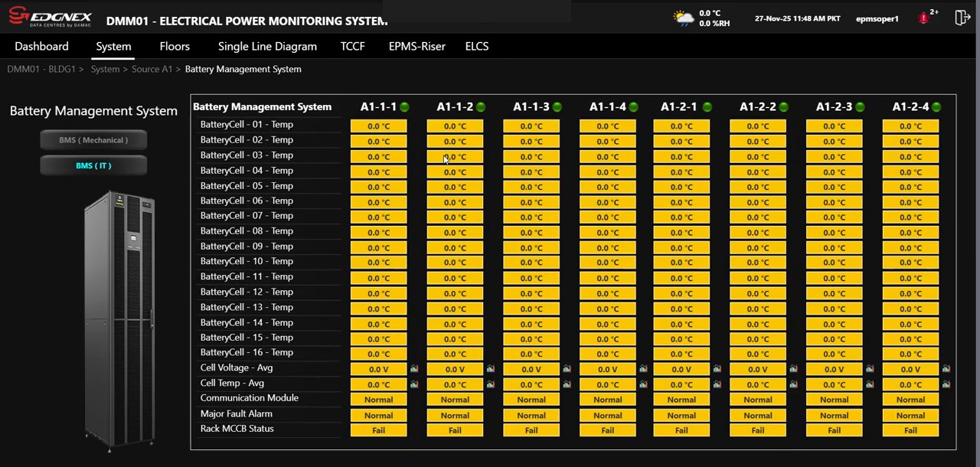Click Battery Management System breadcrumb

243,69
